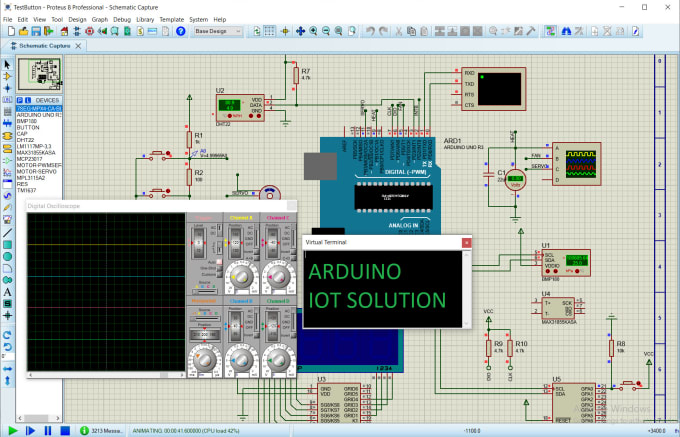Select Component Mode tool
The height and width of the screenshot is (437, 680).
coord(7,76)
